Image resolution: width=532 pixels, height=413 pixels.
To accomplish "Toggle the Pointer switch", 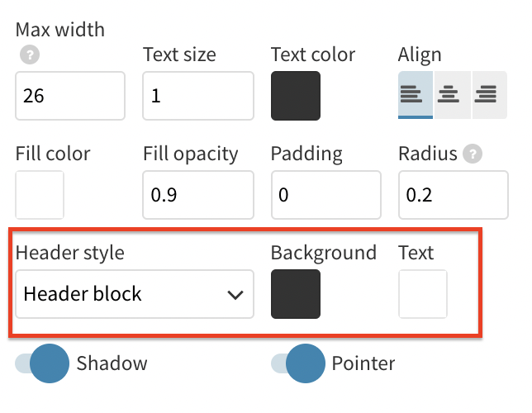I will coord(298,363).
